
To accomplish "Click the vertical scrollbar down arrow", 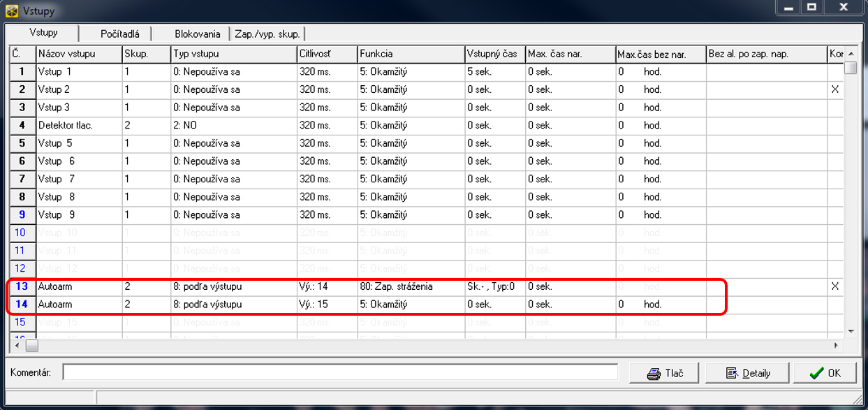I will tap(850, 331).
